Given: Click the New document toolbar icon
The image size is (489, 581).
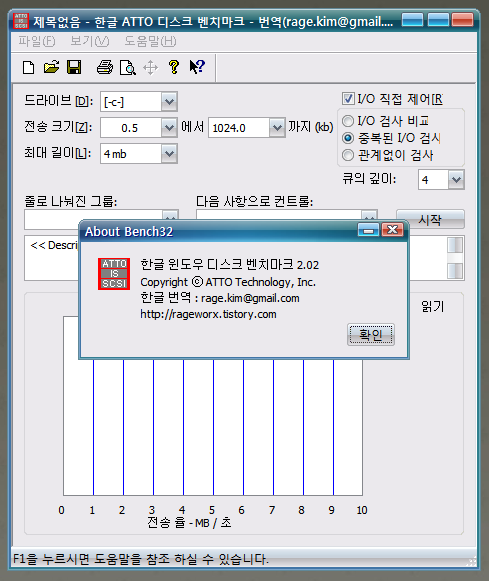Looking at the screenshot, I should tap(29, 67).
